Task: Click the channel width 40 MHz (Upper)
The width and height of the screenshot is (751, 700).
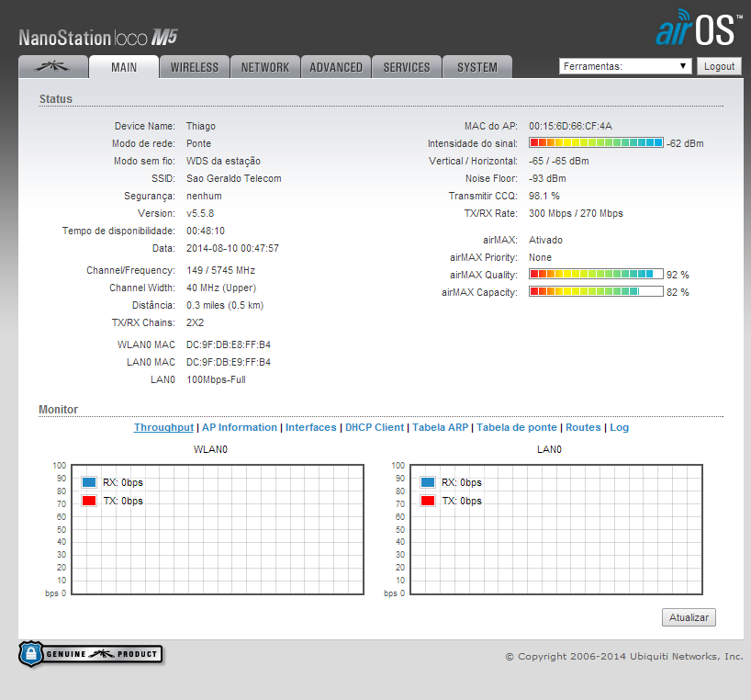Action: 221,288
